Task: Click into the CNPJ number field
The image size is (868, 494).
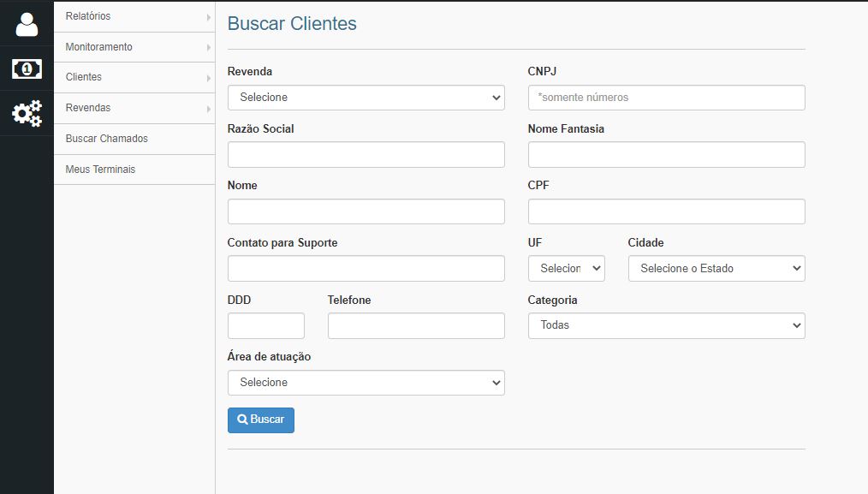Action: coord(666,97)
